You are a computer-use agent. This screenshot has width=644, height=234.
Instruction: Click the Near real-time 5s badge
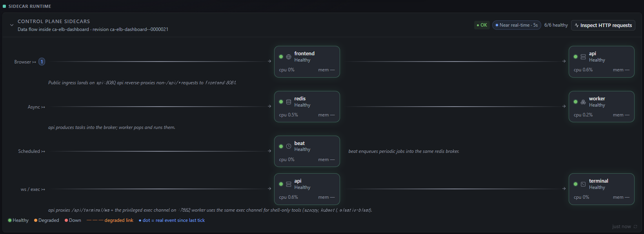point(517,25)
